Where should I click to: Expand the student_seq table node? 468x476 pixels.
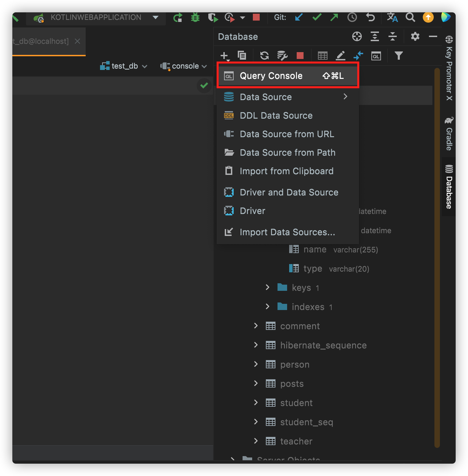pos(256,422)
